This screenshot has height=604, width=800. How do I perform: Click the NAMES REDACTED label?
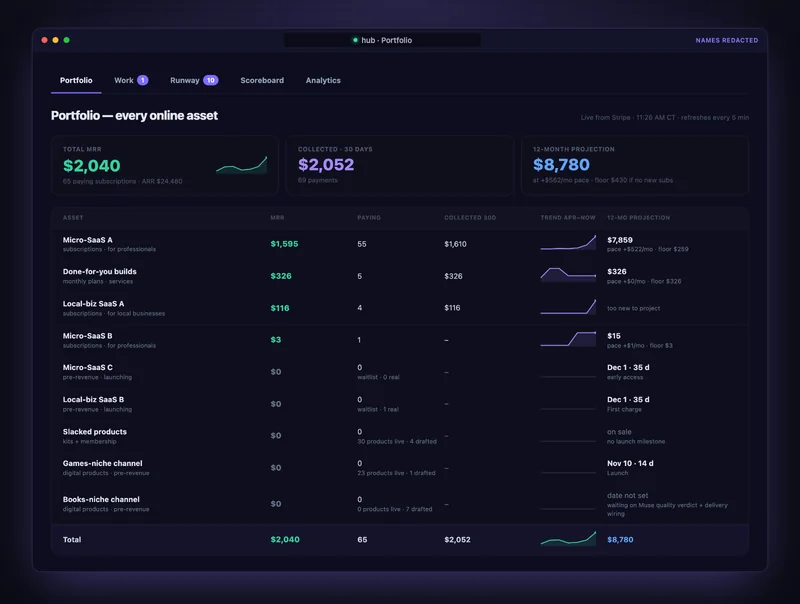(727, 40)
